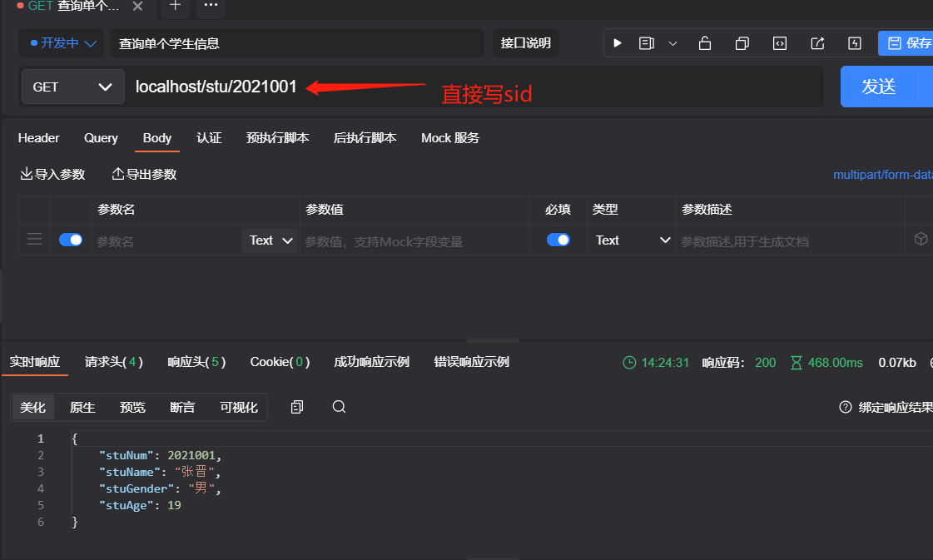Open the 开发中 status dropdown

(x=62, y=42)
